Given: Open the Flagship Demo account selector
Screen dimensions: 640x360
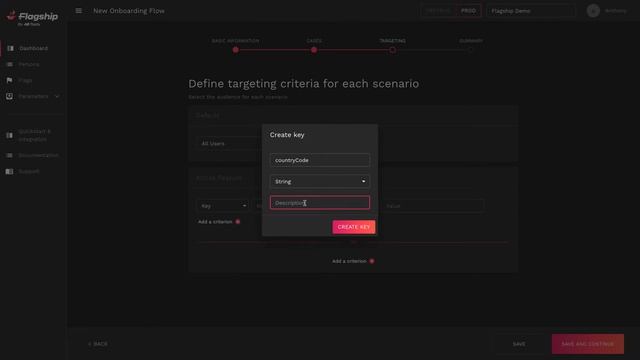Looking at the screenshot, I should tap(531, 11).
